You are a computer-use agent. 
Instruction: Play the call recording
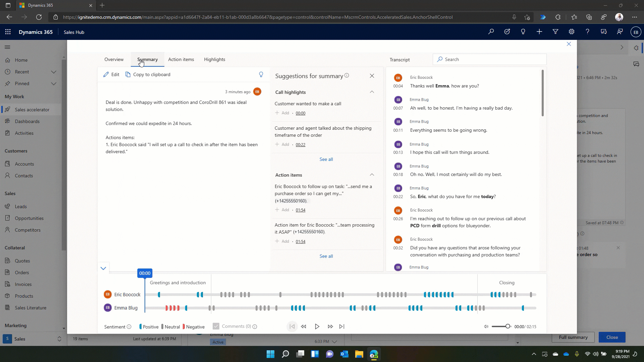pos(317,326)
